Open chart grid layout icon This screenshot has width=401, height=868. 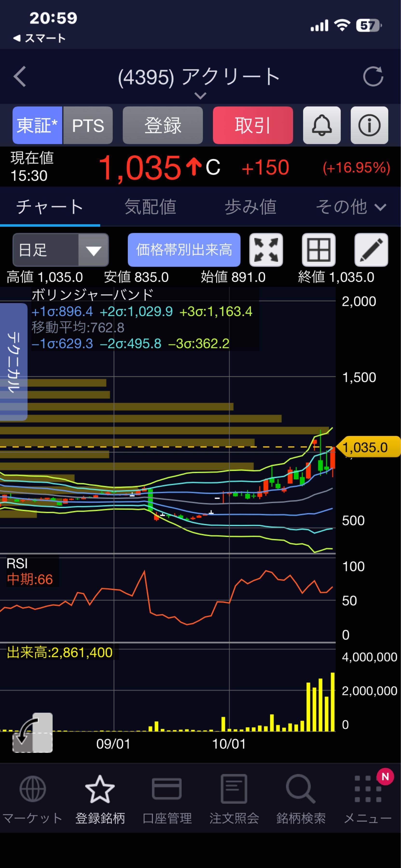(x=319, y=250)
